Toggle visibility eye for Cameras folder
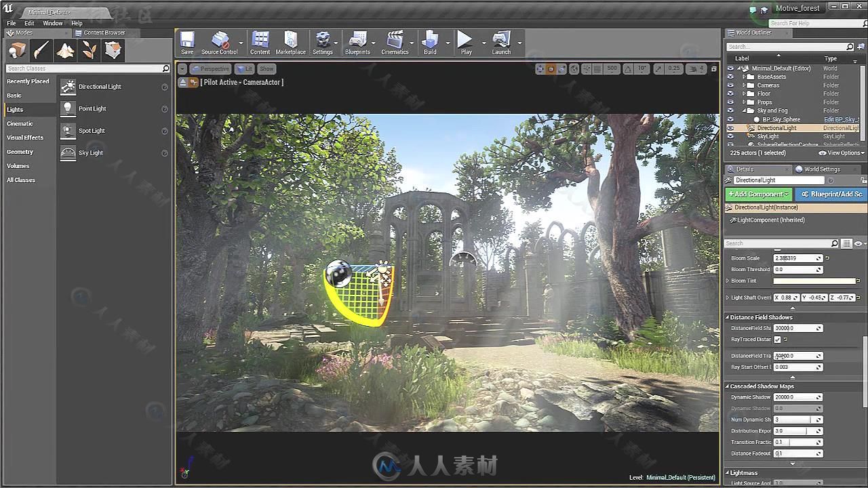The width and height of the screenshot is (868, 488). click(x=730, y=85)
